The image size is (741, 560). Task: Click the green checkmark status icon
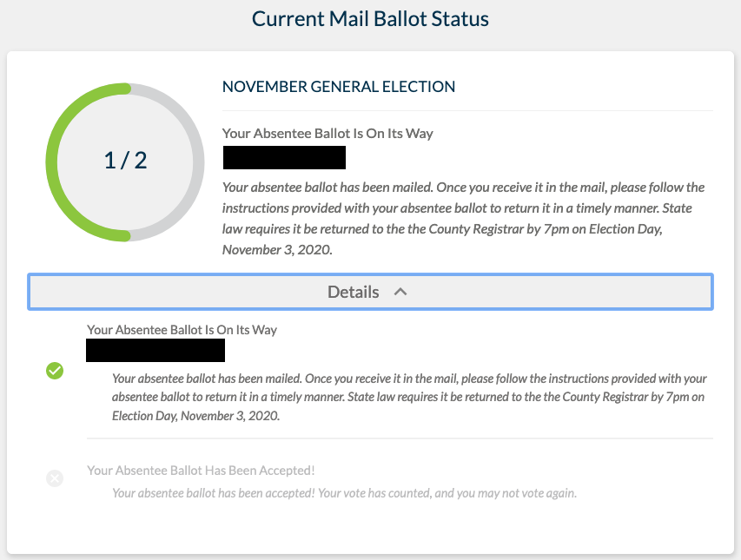(x=55, y=372)
